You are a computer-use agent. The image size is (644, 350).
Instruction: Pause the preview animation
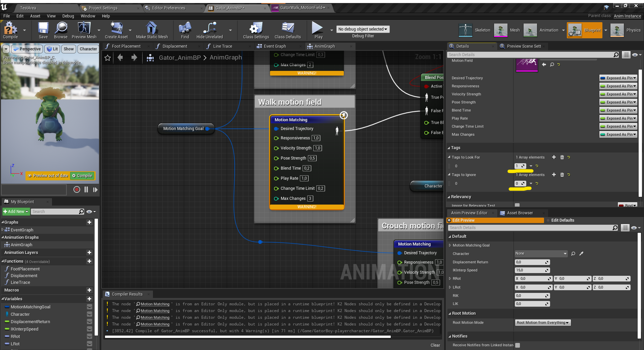coord(86,189)
